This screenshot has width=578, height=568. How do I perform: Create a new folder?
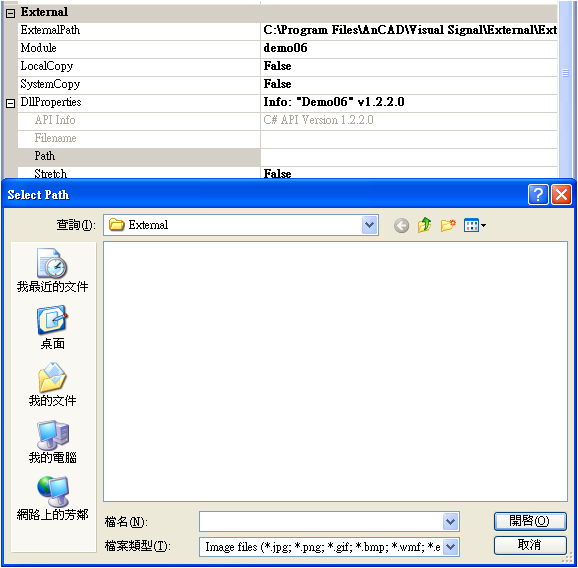[x=448, y=225]
